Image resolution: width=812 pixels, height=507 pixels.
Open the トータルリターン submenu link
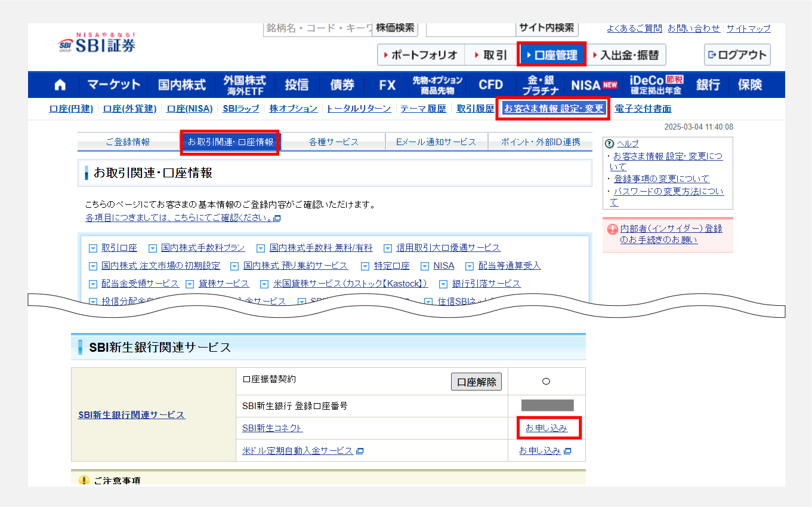[x=359, y=109]
